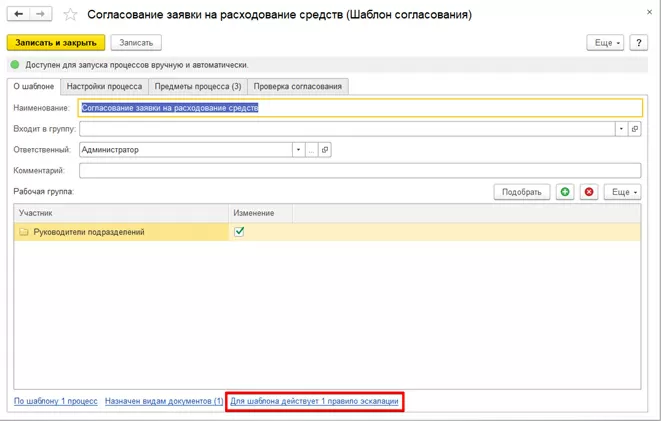The height and width of the screenshot is (421, 661).
Task: Open the escalation rule link for шаблона
Action: pos(314,401)
